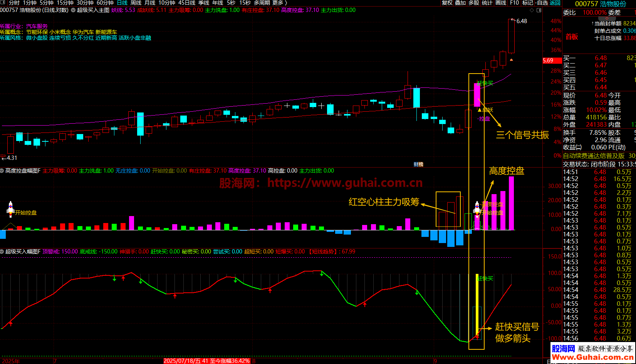Click the 4.31 low price label on chart
Screen dimensions: 636x364
click(12, 158)
